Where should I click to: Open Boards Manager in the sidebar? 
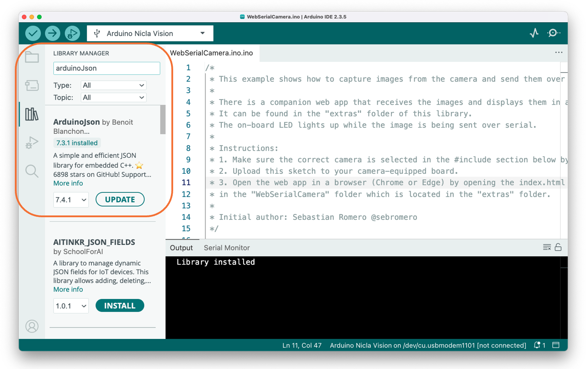[32, 86]
